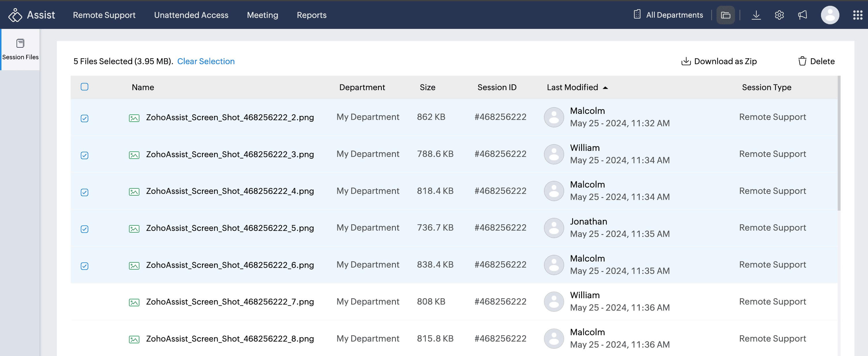Open the Reports menu
The height and width of the screenshot is (356, 868).
[311, 15]
